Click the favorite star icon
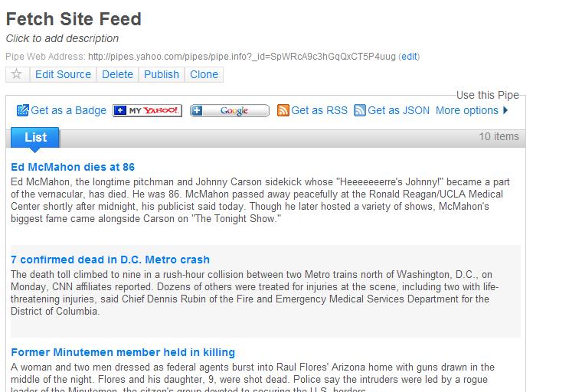The width and height of the screenshot is (569, 392). click(18, 74)
